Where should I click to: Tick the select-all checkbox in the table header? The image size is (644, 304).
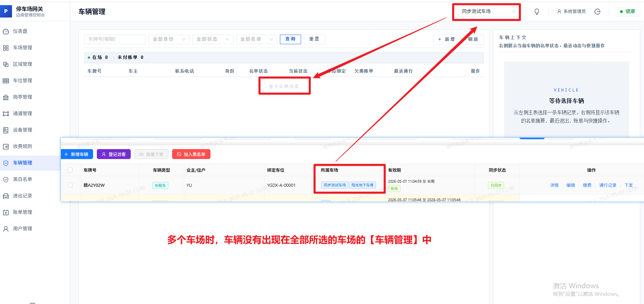click(70, 170)
